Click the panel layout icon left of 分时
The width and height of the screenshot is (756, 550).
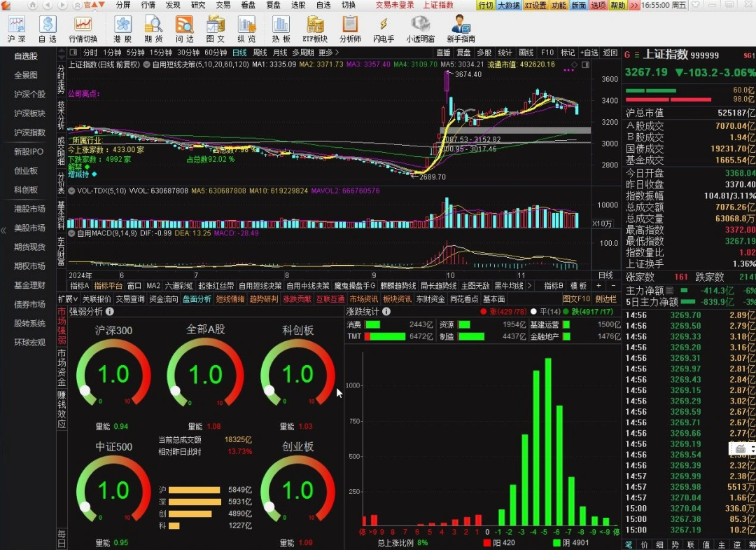pyautogui.click(x=73, y=52)
